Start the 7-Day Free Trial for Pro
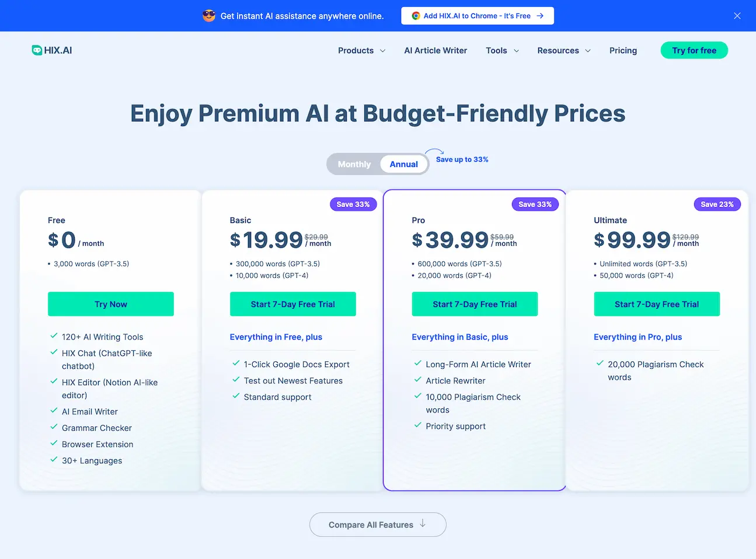 [475, 304]
